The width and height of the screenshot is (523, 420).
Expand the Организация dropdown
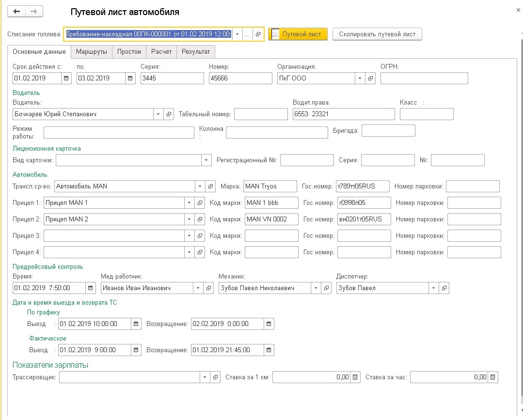point(360,78)
